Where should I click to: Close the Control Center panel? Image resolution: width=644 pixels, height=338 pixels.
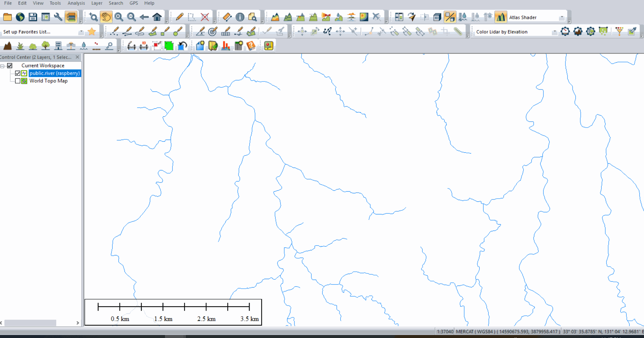click(x=78, y=57)
